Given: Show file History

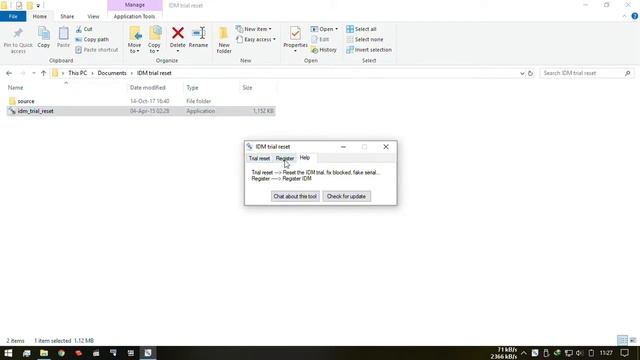Looking at the screenshot, I should coord(324,50).
